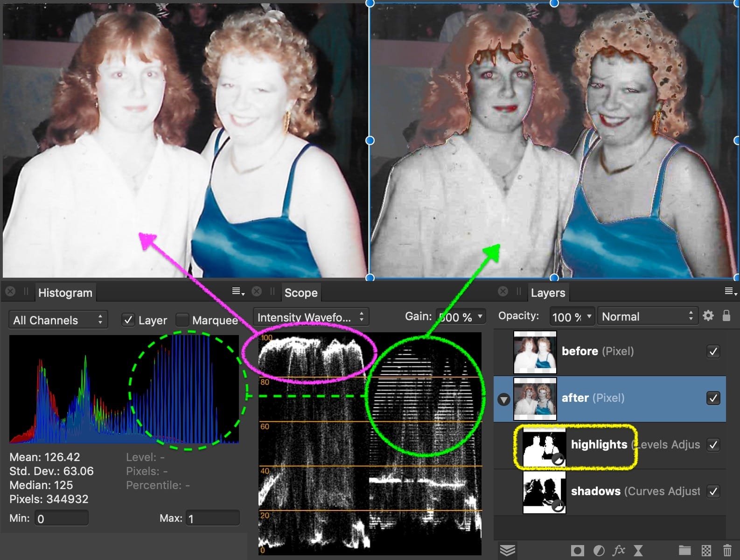Open the All Channels dropdown

pos(58,320)
